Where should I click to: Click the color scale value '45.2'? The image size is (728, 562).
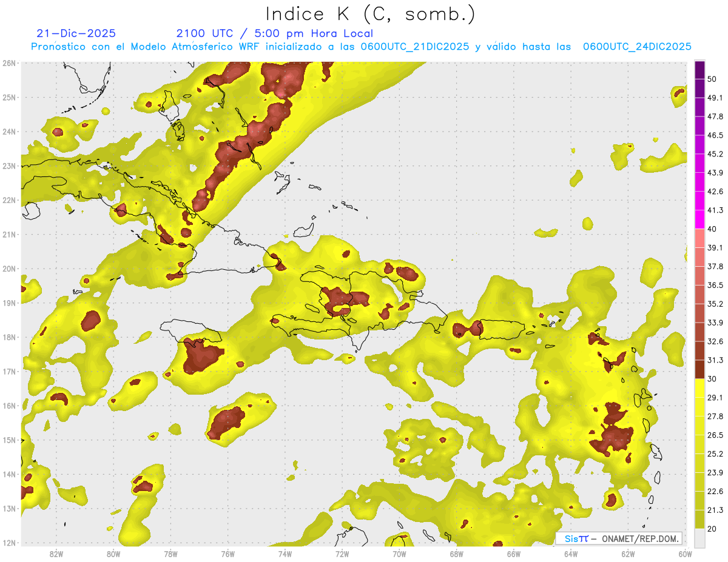tap(715, 154)
